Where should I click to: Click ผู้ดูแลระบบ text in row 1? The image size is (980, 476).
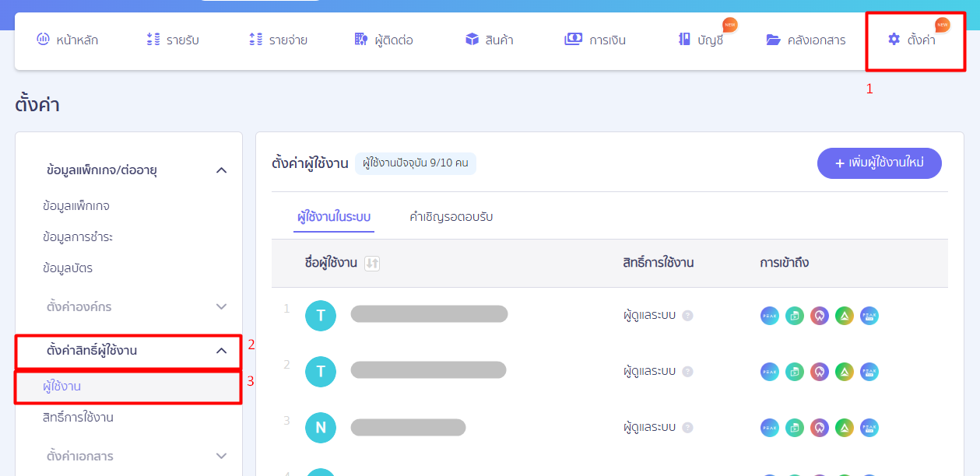[x=649, y=316]
